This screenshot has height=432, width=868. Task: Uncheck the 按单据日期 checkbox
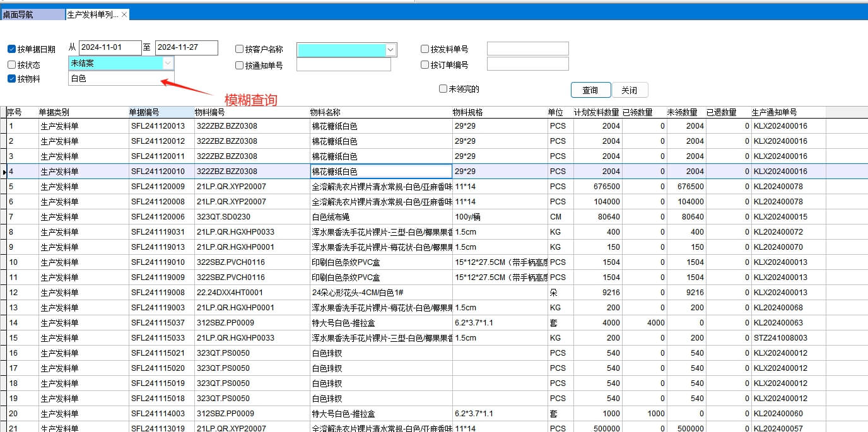click(x=12, y=49)
